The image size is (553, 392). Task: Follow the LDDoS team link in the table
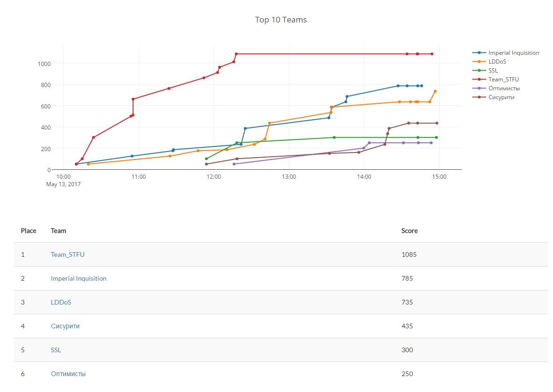click(61, 302)
